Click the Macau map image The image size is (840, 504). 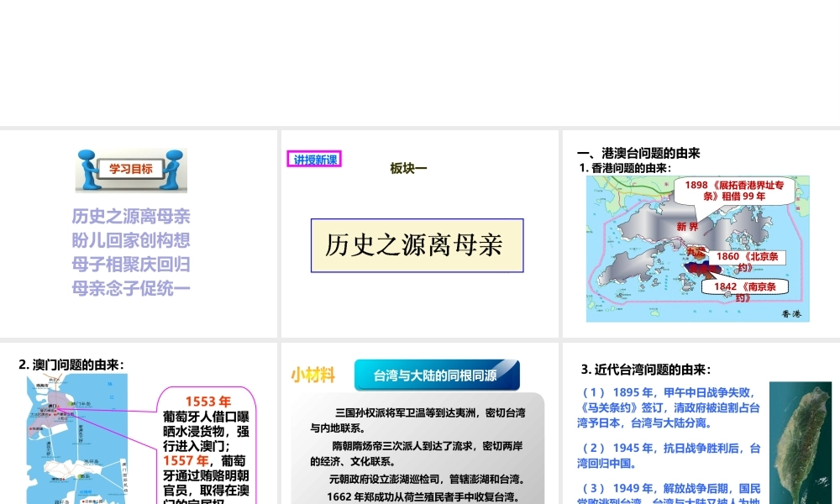(x=77, y=439)
